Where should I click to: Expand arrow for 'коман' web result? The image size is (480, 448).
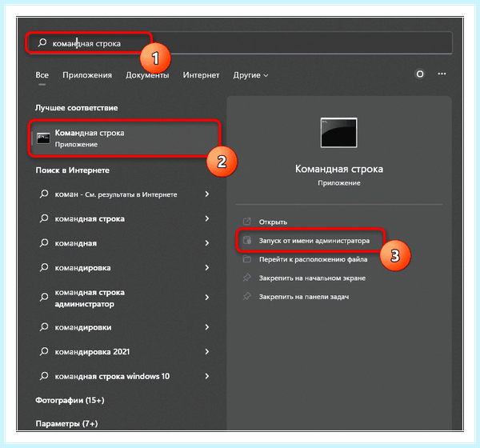tap(207, 194)
